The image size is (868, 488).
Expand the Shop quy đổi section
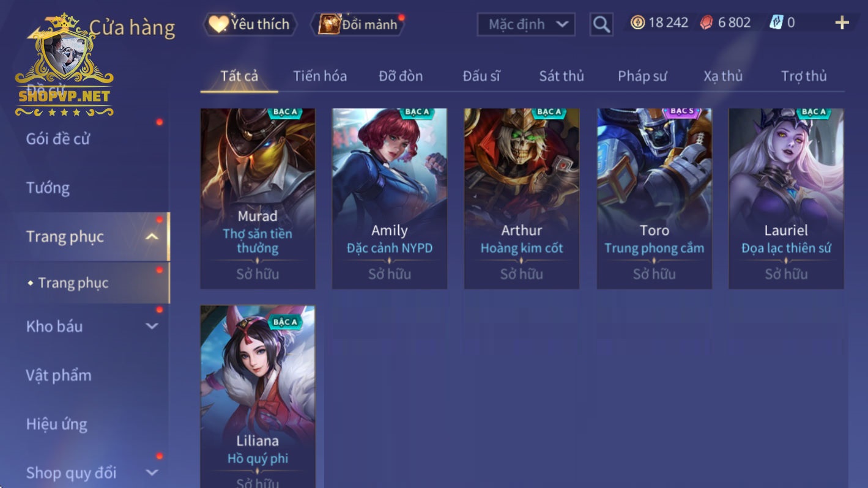pyautogui.click(x=152, y=473)
